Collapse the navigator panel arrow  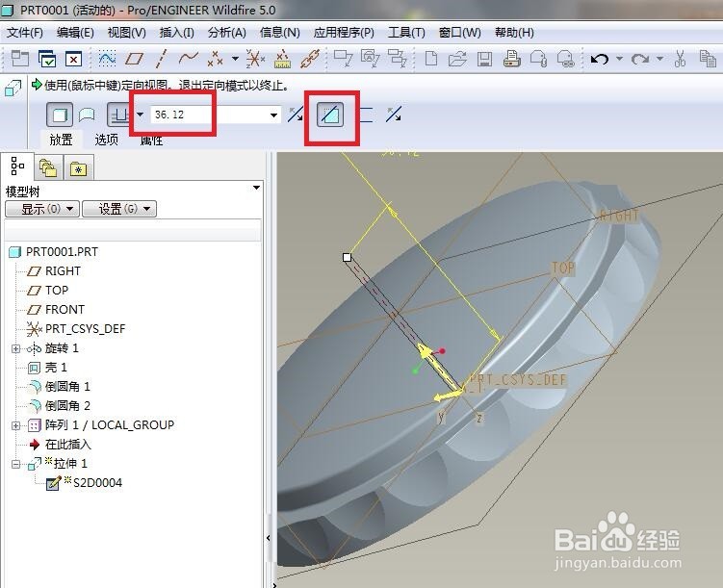[x=269, y=538]
